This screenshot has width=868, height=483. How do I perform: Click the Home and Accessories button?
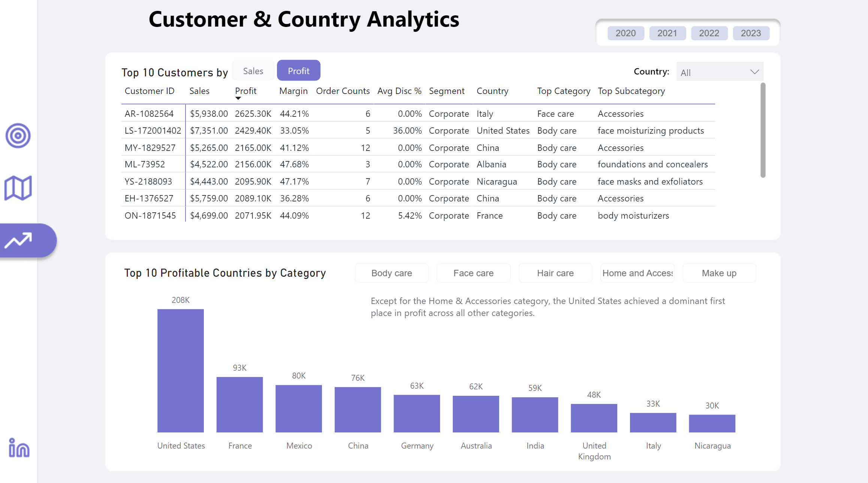pos(637,273)
